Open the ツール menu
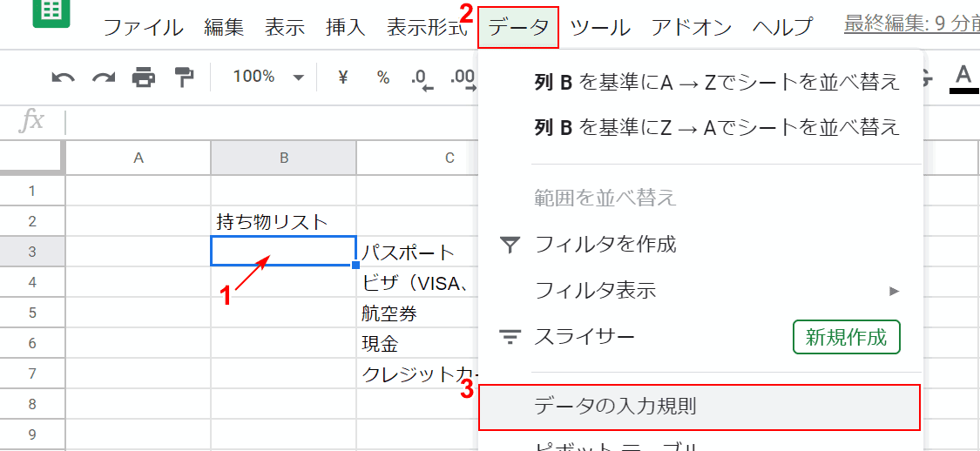This screenshot has height=451, width=980. 600,27
